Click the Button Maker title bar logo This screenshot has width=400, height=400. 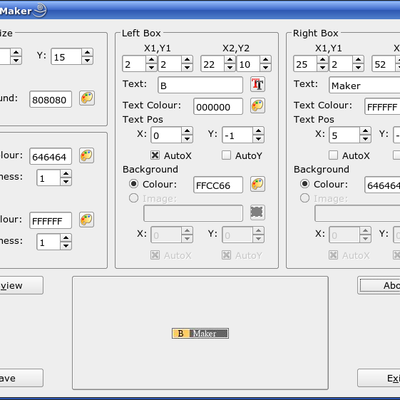coord(40,10)
